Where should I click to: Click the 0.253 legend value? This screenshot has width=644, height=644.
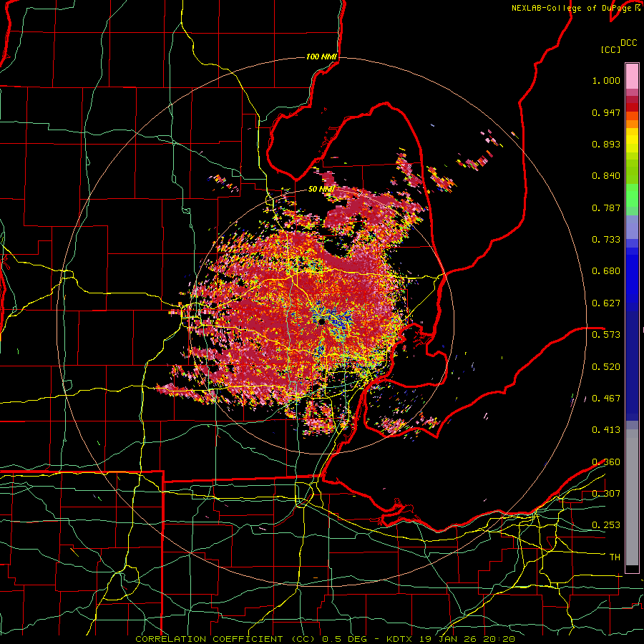click(606, 525)
